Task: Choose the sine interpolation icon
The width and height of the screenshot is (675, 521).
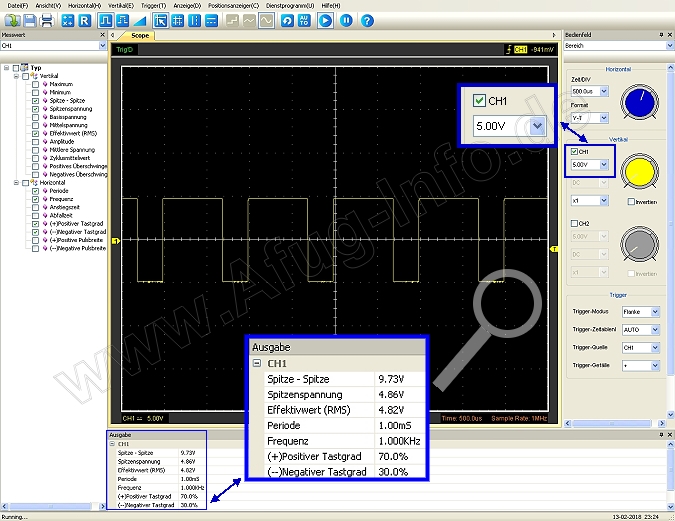Action: 266,20
